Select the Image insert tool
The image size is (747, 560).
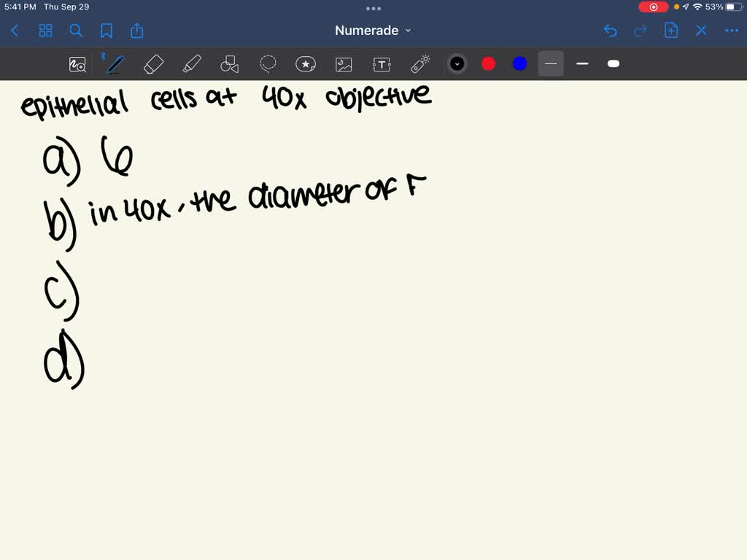coord(344,64)
